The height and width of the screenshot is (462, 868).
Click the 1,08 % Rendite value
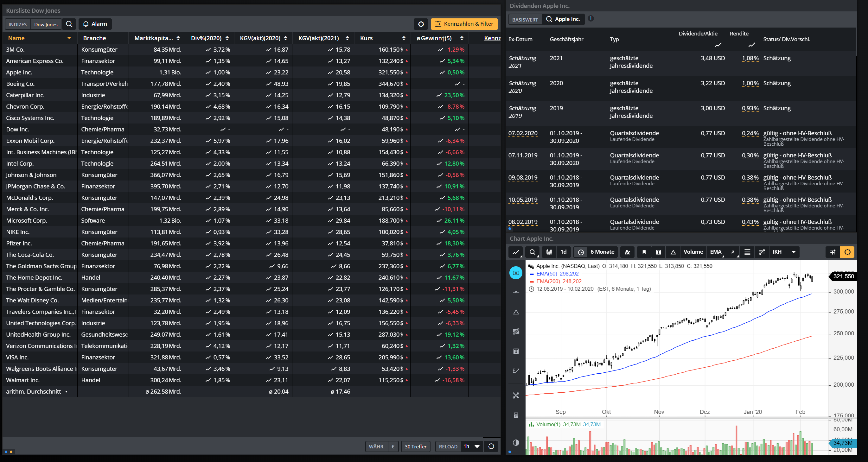click(x=750, y=58)
